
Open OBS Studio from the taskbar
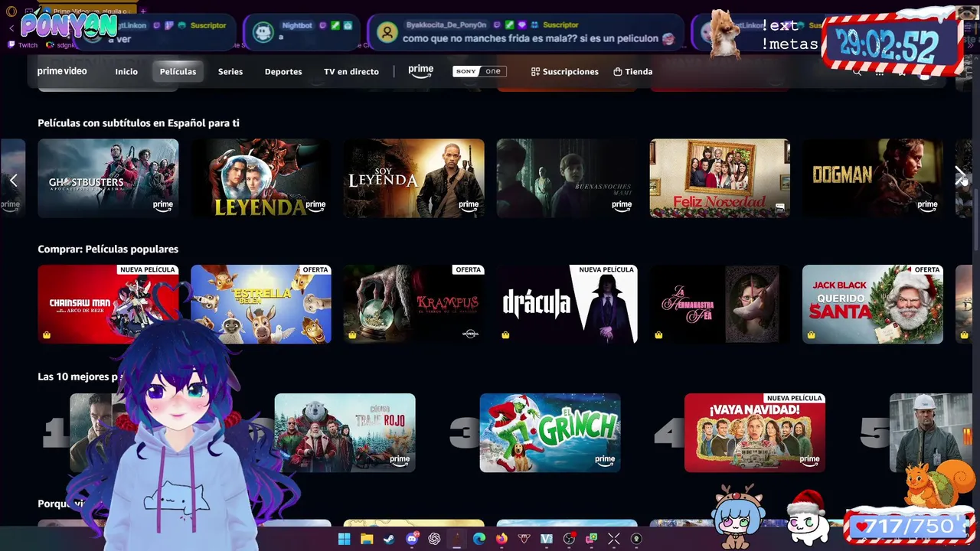(569, 539)
